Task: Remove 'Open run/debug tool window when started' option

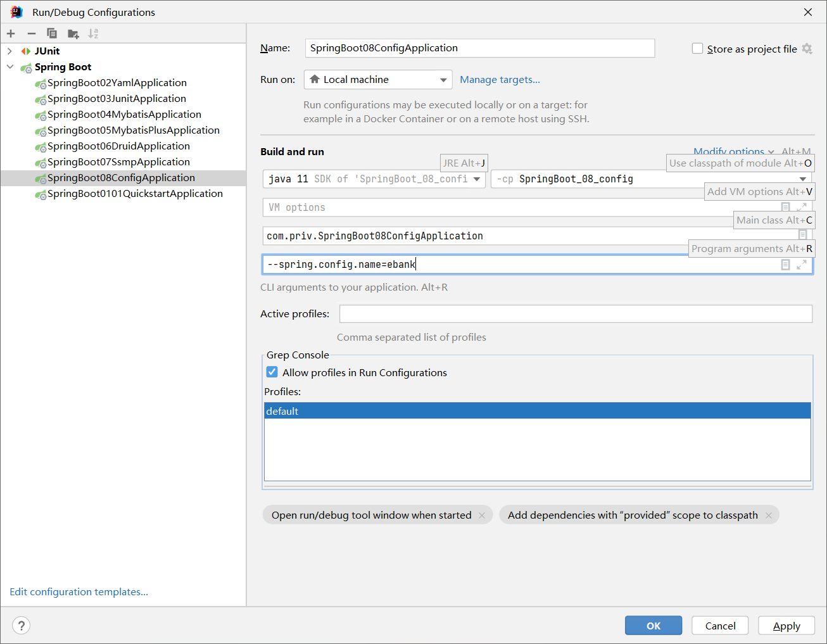Action: (x=482, y=515)
